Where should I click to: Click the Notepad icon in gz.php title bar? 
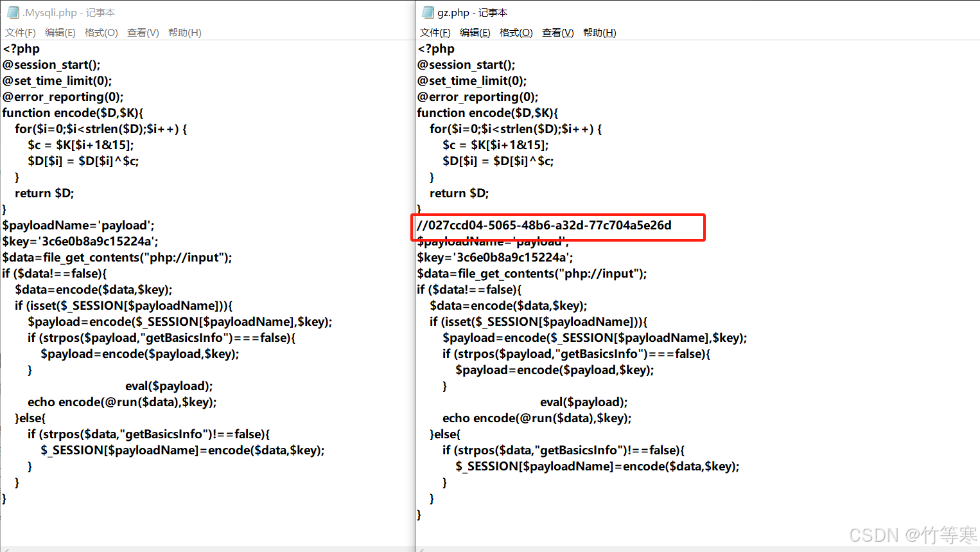tap(428, 12)
